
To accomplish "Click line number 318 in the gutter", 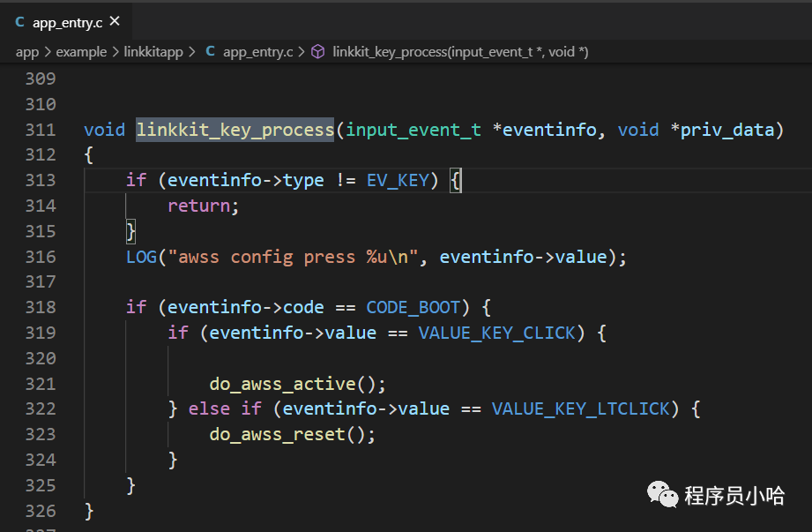I will (x=41, y=307).
